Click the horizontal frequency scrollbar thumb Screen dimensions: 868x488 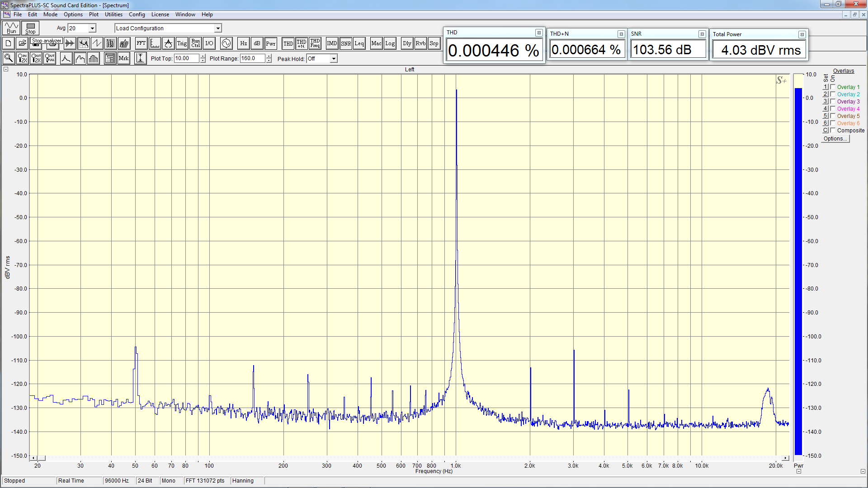41,458
